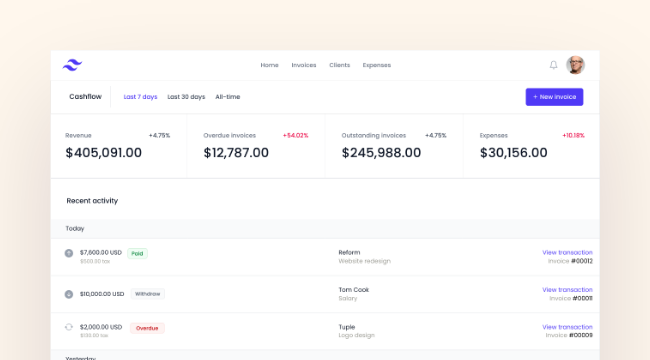650x360 pixels.
Task: Select the Last 7 days filter
Action: point(141,97)
